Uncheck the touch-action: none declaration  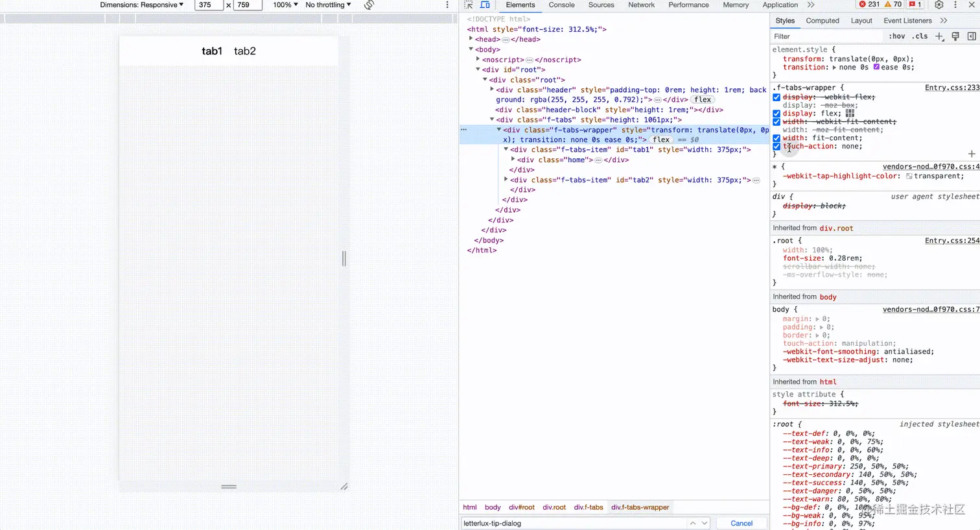pyautogui.click(x=776, y=147)
